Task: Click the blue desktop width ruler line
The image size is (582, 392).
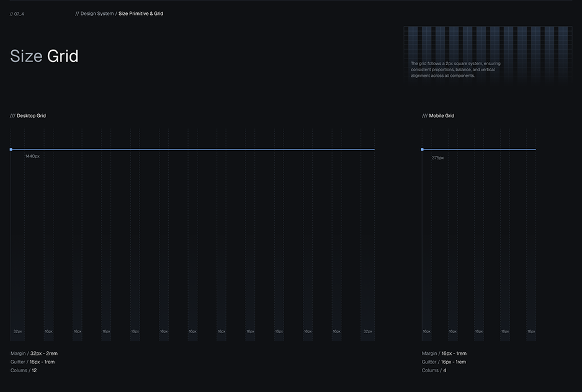Action: click(x=192, y=149)
